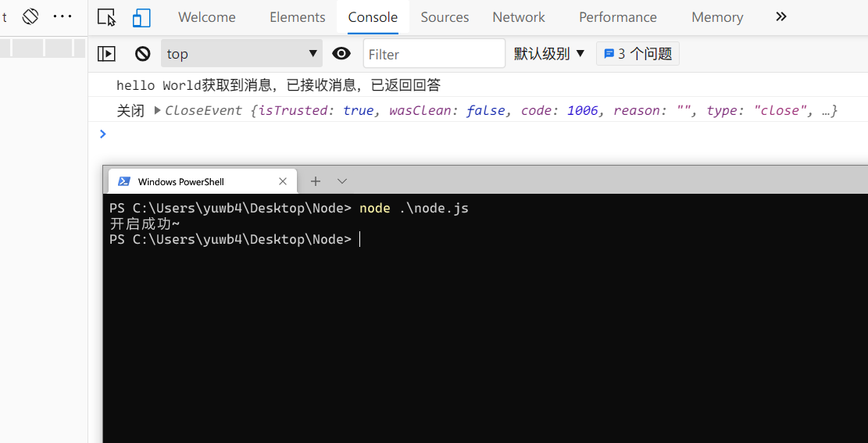Activate the inspect element picker icon
The height and width of the screenshot is (443, 868).
coord(106,17)
